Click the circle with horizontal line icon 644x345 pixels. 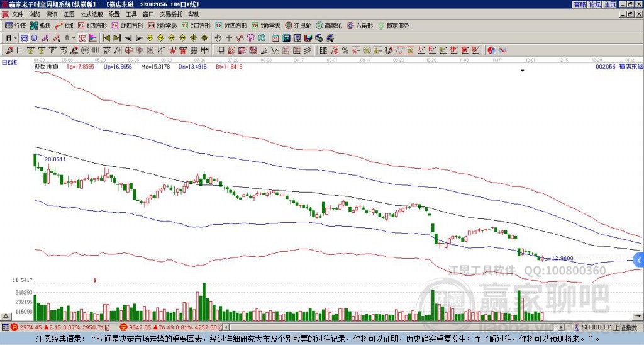pyautogui.click(x=85, y=50)
